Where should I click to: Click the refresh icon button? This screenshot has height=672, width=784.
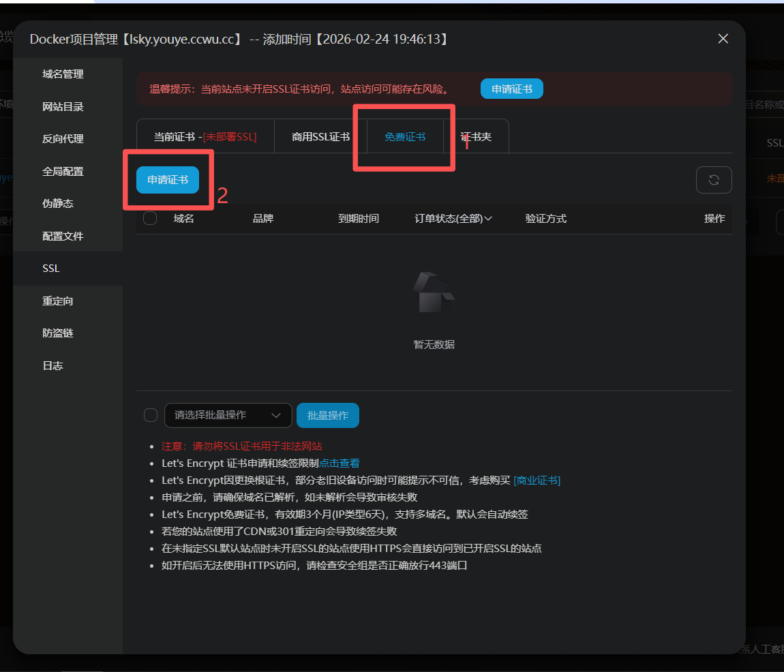(x=714, y=180)
